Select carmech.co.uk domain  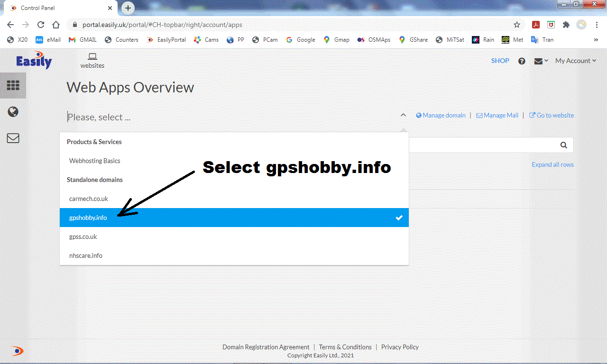tap(89, 199)
